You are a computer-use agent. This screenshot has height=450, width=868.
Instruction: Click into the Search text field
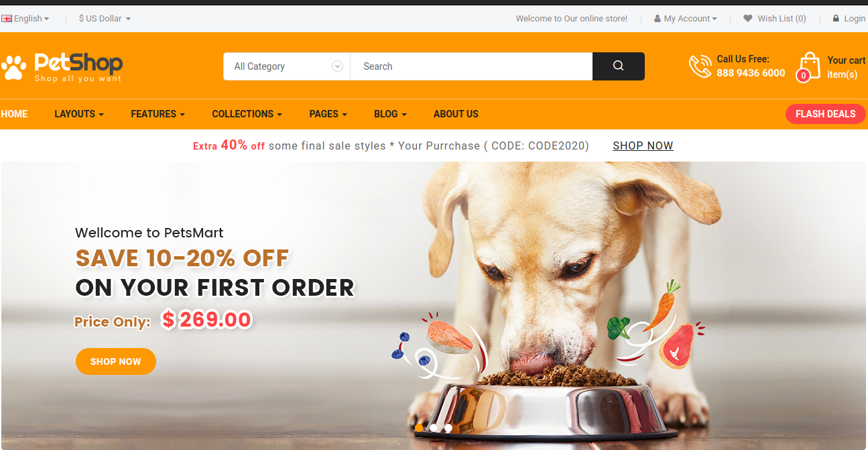pyautogui.click(x=471, y=66)
